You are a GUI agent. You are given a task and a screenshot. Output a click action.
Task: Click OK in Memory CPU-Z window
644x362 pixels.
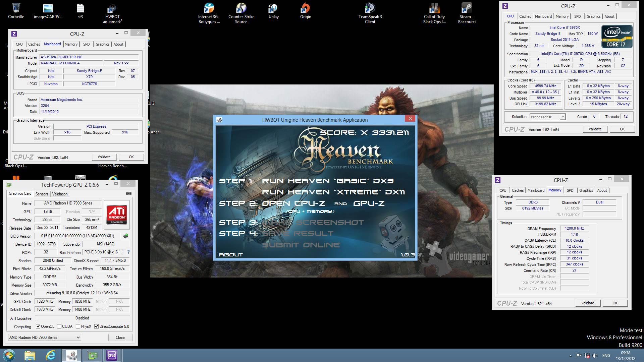[x=615, y=303]
